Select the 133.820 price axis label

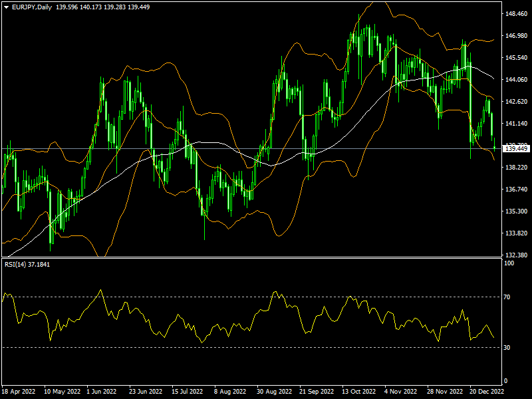point(517,233)
